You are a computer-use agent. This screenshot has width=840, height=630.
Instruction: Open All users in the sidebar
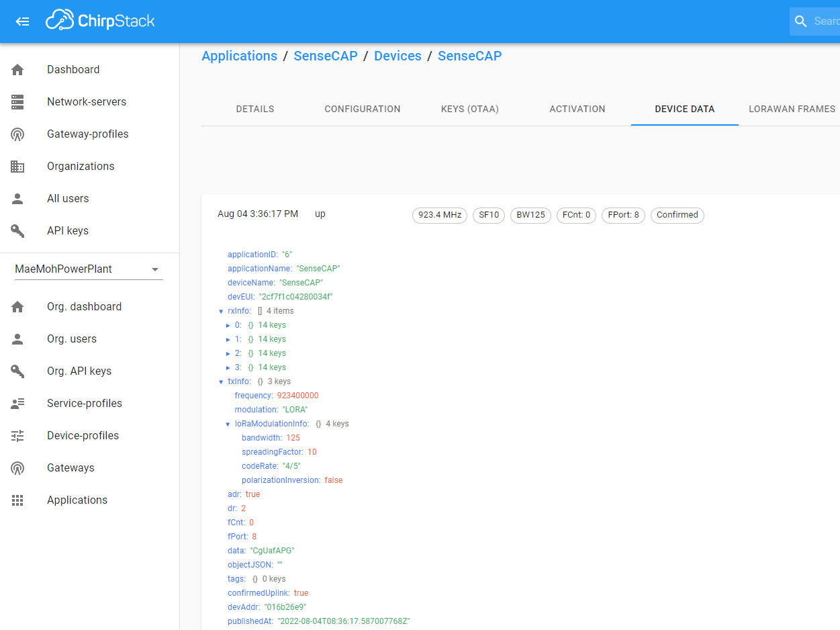click(89, 199)
